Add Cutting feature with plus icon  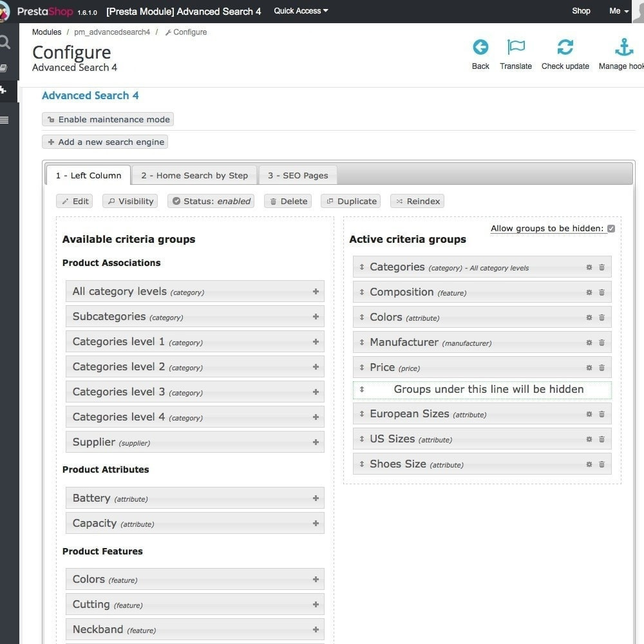316,604
